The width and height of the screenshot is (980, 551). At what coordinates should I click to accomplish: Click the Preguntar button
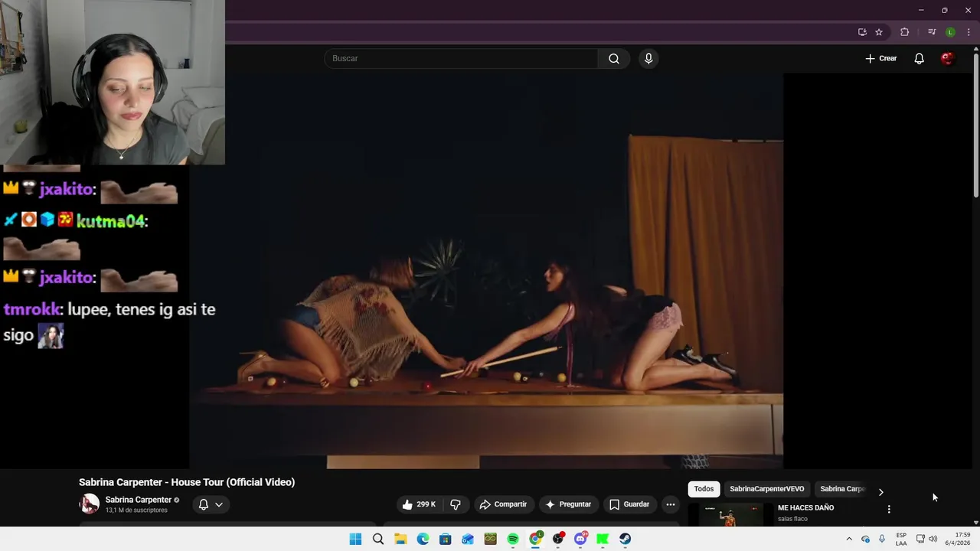(x=567, y=504)
